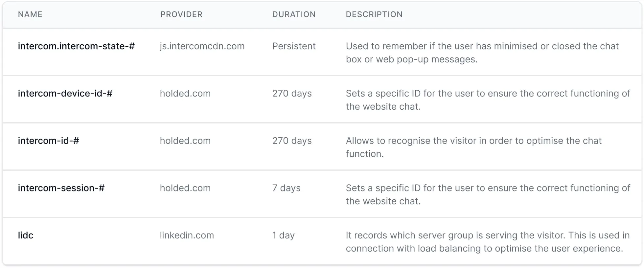Select the intercom-device-id-# cookie name
Viewport: 644px width, 268px height.
coord(65,93)
